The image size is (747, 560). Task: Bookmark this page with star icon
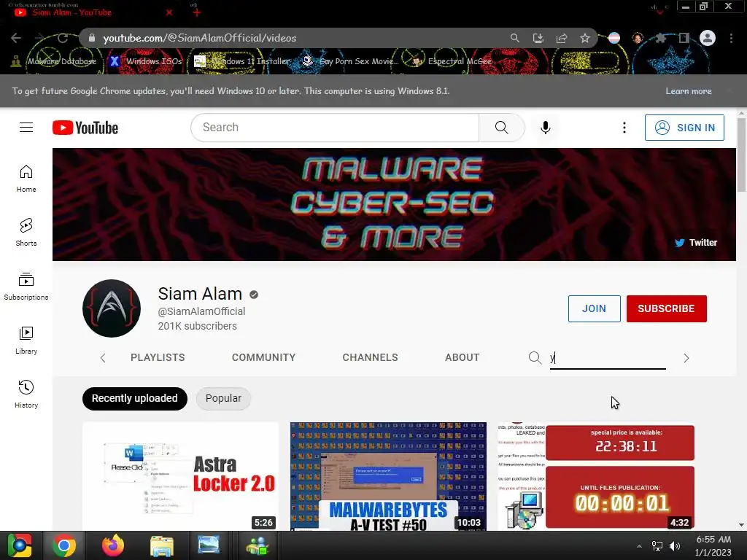click(585, 38)
